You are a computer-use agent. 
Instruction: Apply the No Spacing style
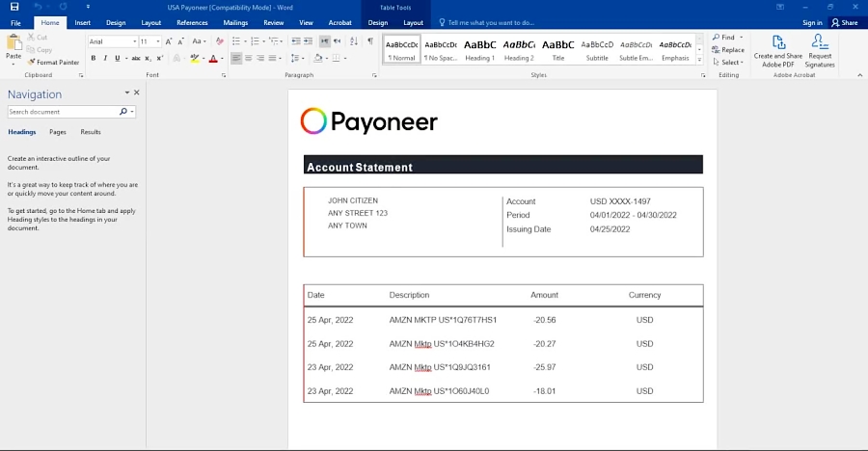[441, 49]
